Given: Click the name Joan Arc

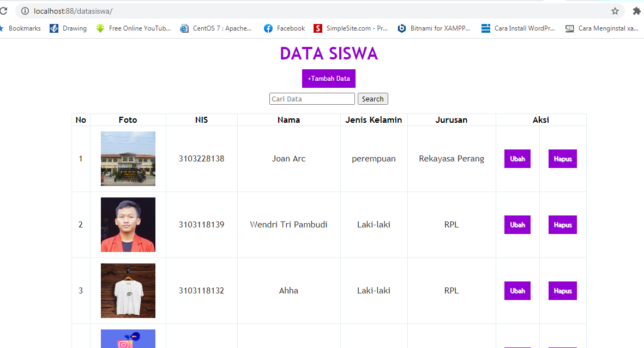Looking at the screenshot, I should click(288, 159).
